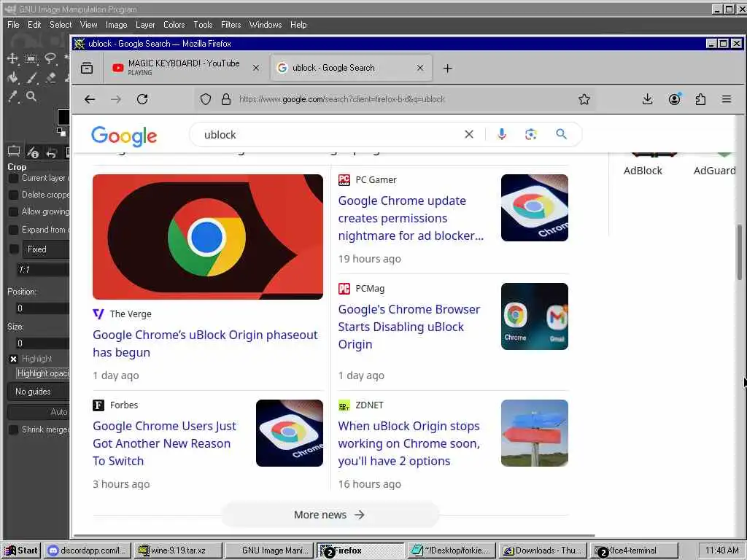Clear the Google search box with X
The image size is (747, 560).
[x=469, y=134]
